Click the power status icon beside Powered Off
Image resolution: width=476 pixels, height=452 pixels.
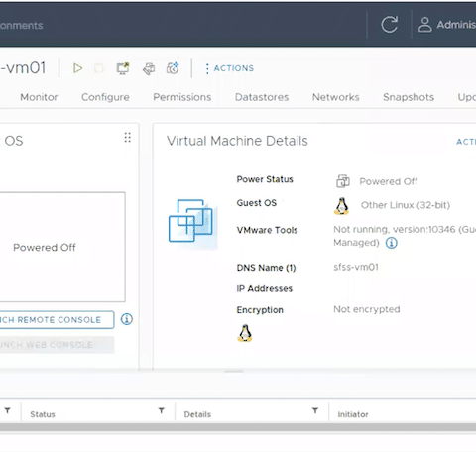tap(343, 181)
